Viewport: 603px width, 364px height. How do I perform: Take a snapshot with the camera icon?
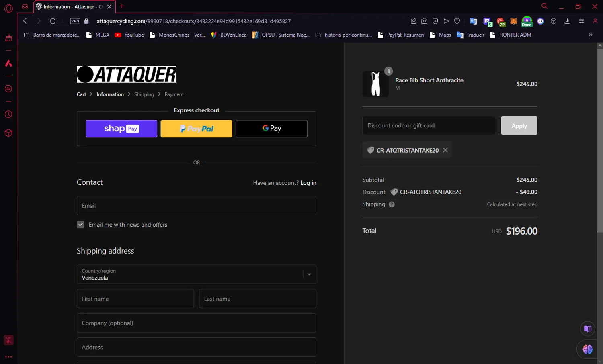[x=424, y=21]
